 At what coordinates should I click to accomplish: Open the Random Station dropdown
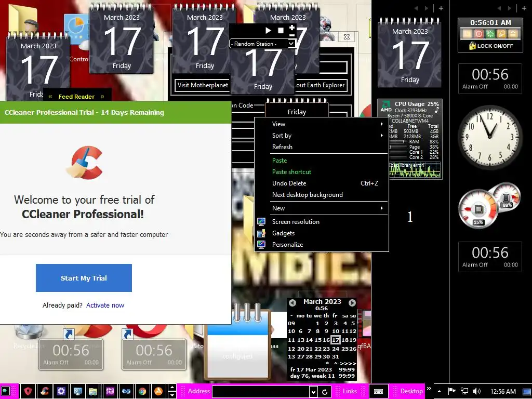pos(291,44)
